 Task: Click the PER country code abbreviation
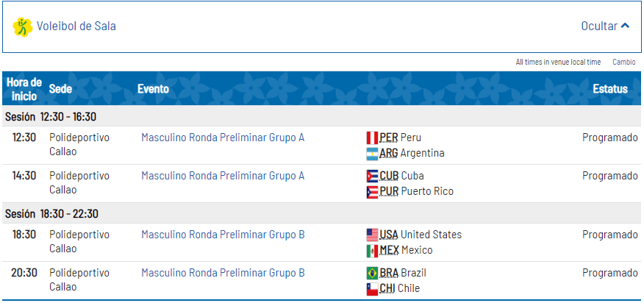pyautogui.click(x=389, y=138)
